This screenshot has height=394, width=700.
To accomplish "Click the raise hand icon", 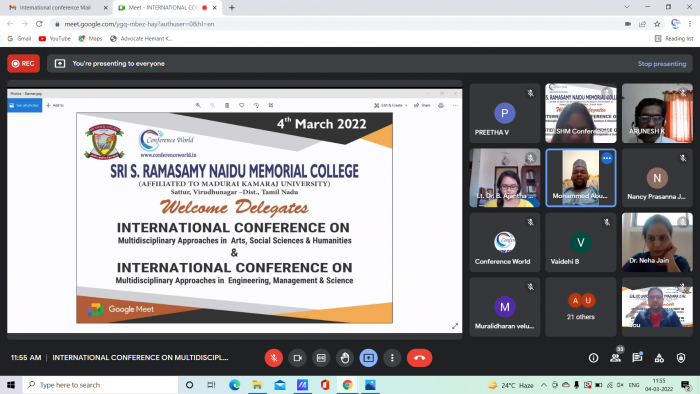I will (x=345, y=358).
